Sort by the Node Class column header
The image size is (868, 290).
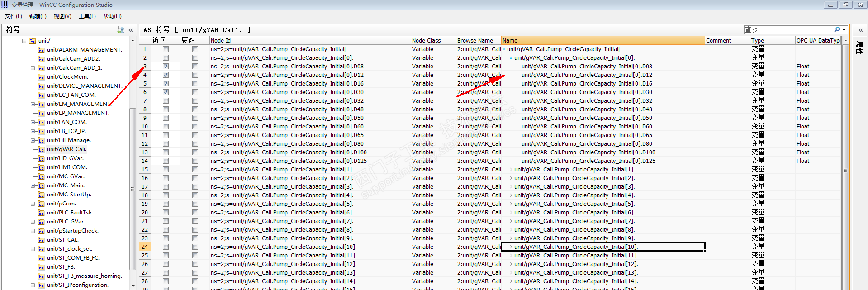(433, 40)
